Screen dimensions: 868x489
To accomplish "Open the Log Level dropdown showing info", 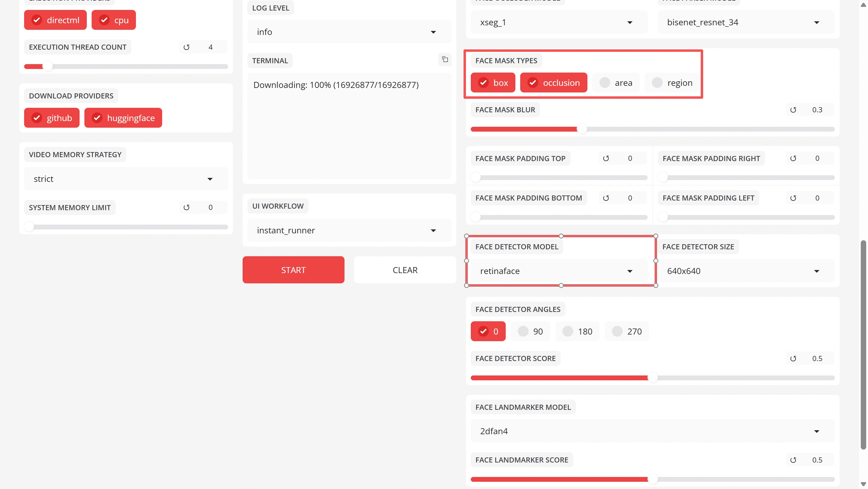I will pyautogui.click(x=349, y=32).
